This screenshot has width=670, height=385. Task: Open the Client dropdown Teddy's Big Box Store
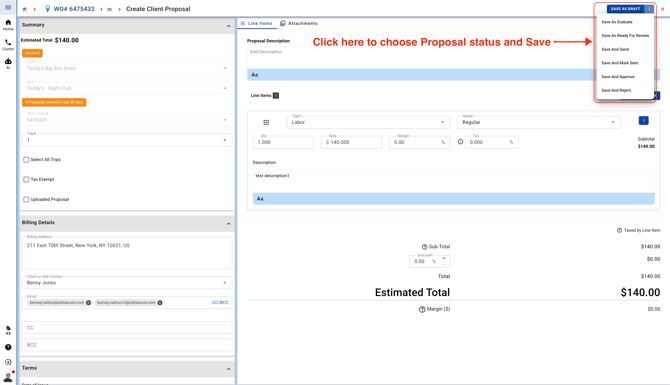pos(127,68)
